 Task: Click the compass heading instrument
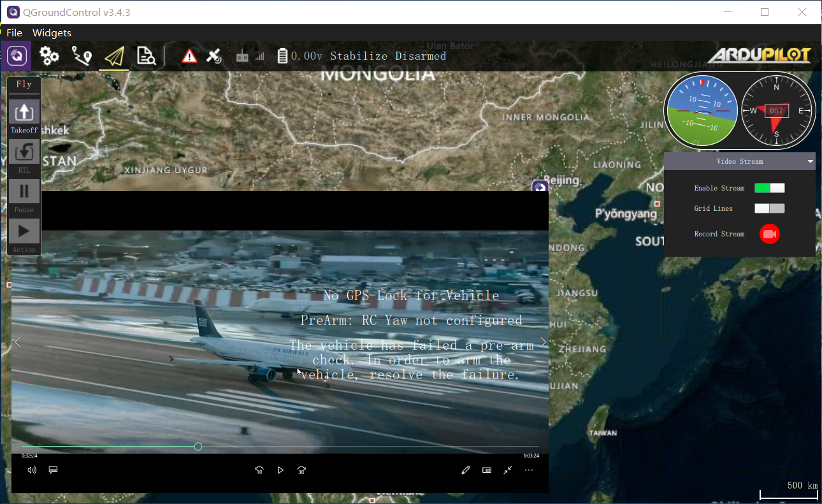click(776, 111)
